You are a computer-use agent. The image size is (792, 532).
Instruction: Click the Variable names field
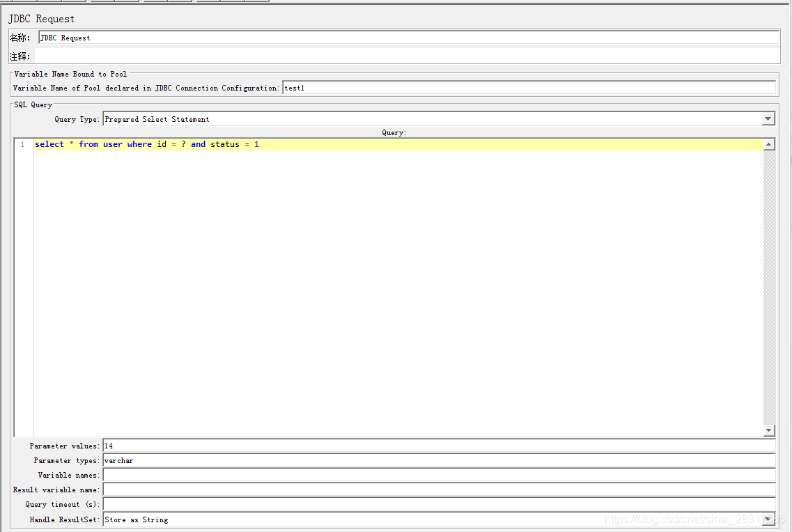(x=439, y=475)
